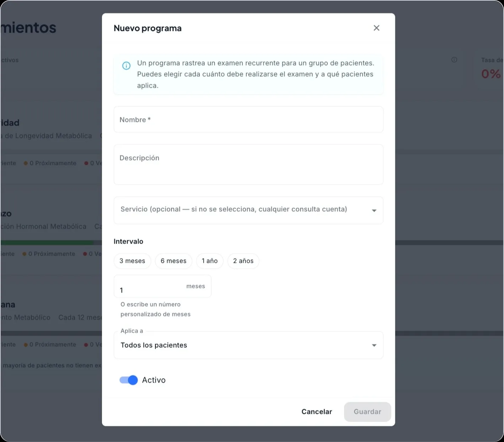Select the 6 meses interval option

[x=173, y=261]
